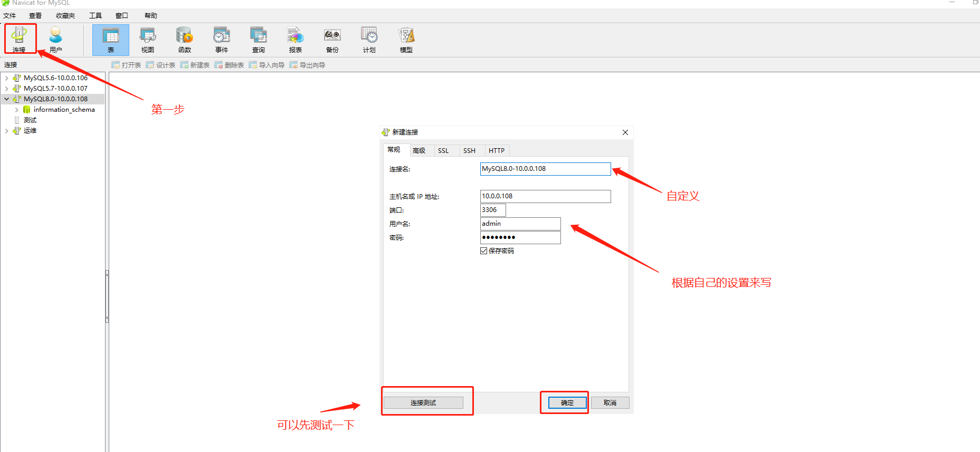Open the 窗口 (Window) menu
980x452 pixels.
click(x=122, y=16)
